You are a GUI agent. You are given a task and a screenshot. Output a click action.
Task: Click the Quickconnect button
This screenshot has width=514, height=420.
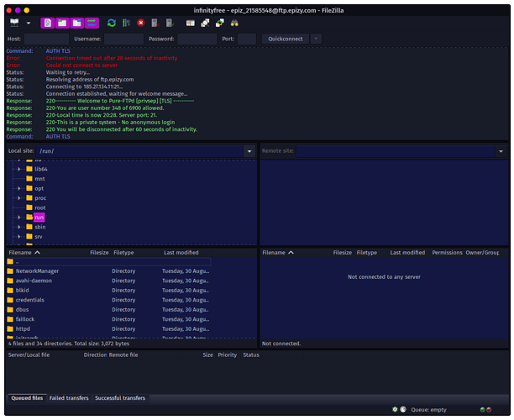(286, 39)
